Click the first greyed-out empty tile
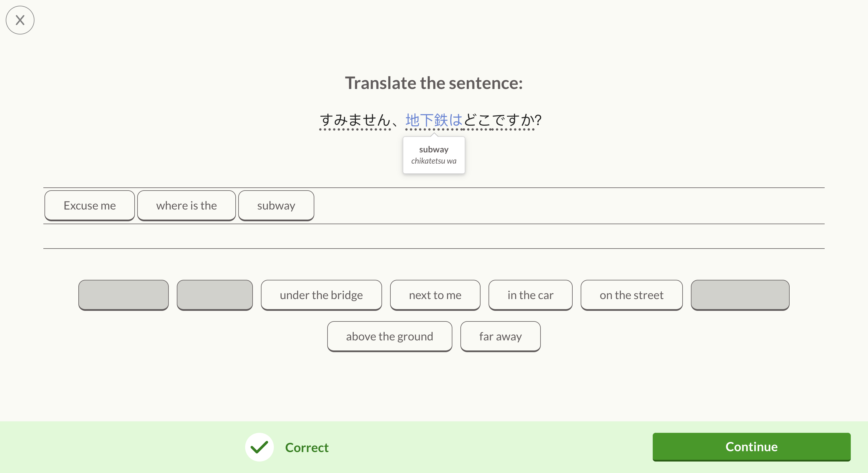This screenshot has height=473, width=868. point(123,295)
